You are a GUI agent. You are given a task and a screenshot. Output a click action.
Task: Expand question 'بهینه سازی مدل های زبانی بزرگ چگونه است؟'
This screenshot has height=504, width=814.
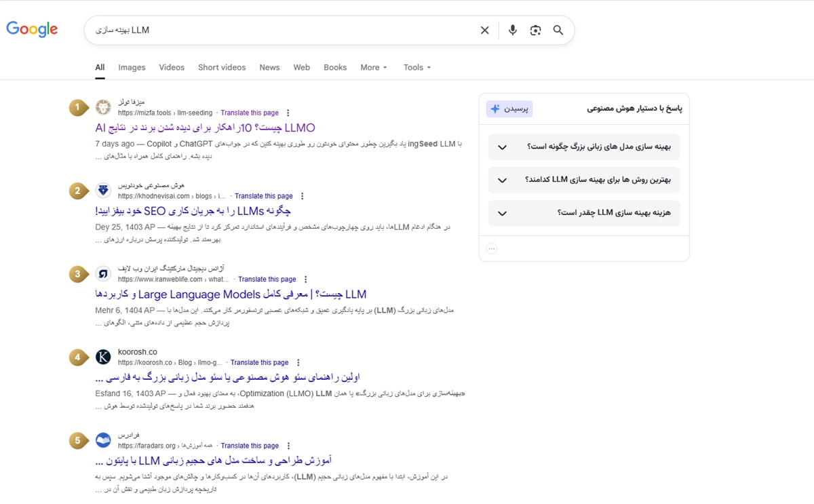[584, 147]
